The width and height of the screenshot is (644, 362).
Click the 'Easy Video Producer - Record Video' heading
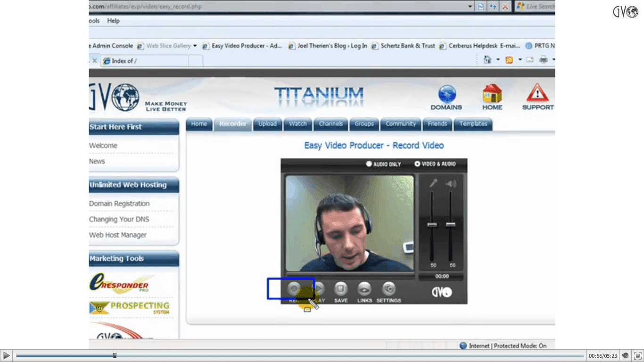click(374, 145)
